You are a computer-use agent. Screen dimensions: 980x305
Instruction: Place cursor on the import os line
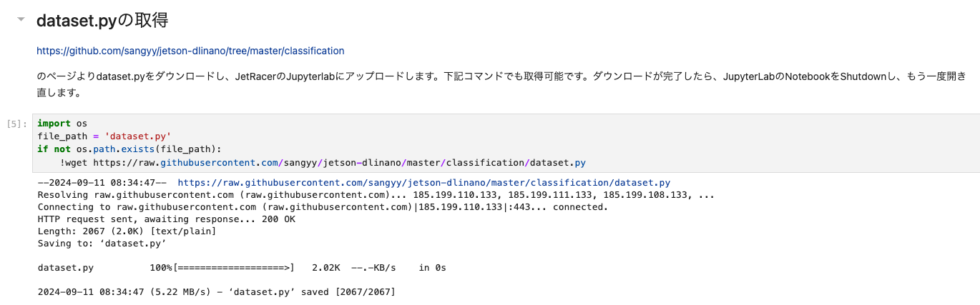[x=62, y=124]
